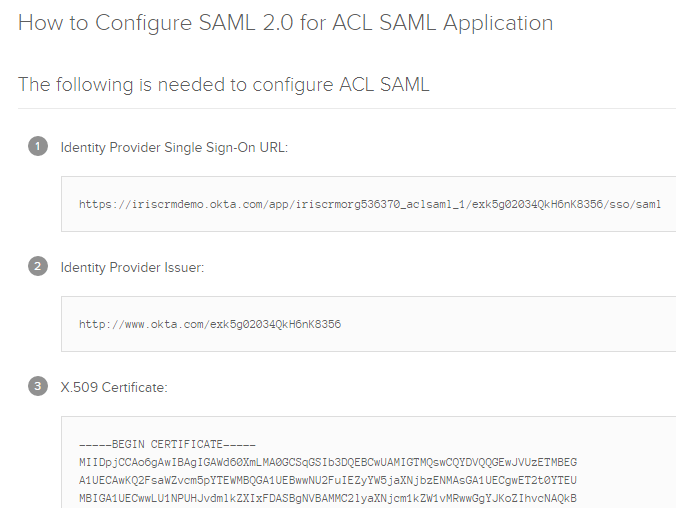Click the 'The following is needed' subheading
Viewport: 676px width, 508px height.
(224, 85)
